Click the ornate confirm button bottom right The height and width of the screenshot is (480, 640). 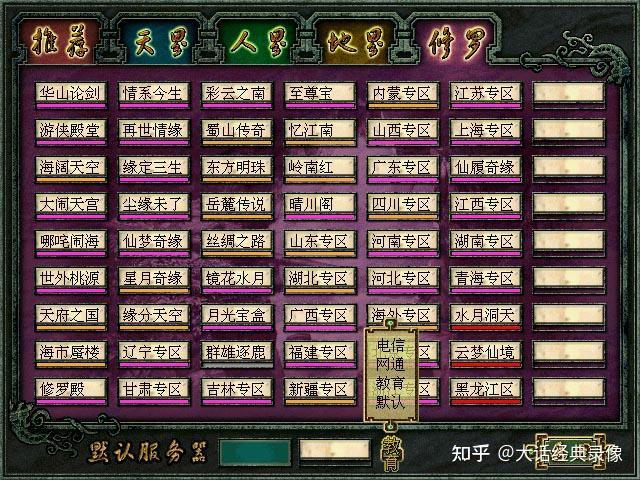(x=571, y=452)
